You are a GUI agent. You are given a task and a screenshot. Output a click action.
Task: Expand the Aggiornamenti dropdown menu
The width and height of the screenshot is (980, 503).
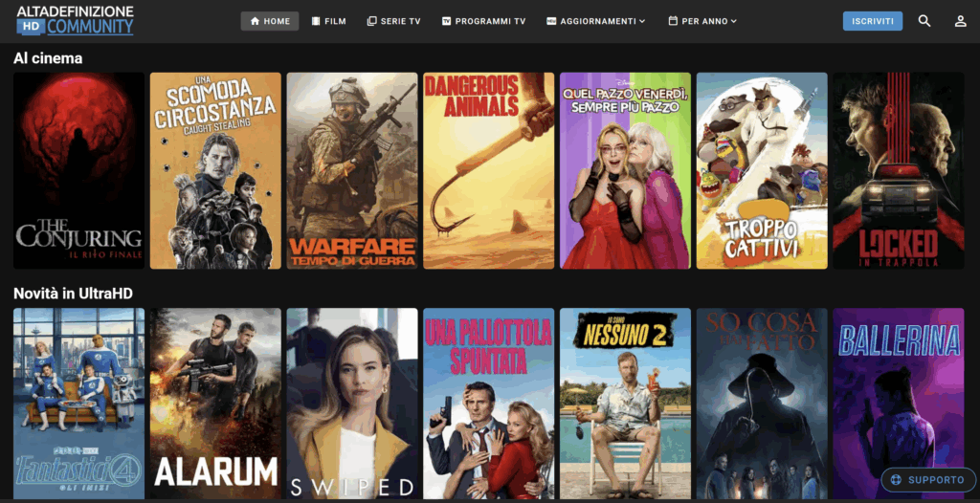pyautogui.click(x=595, y=21)
